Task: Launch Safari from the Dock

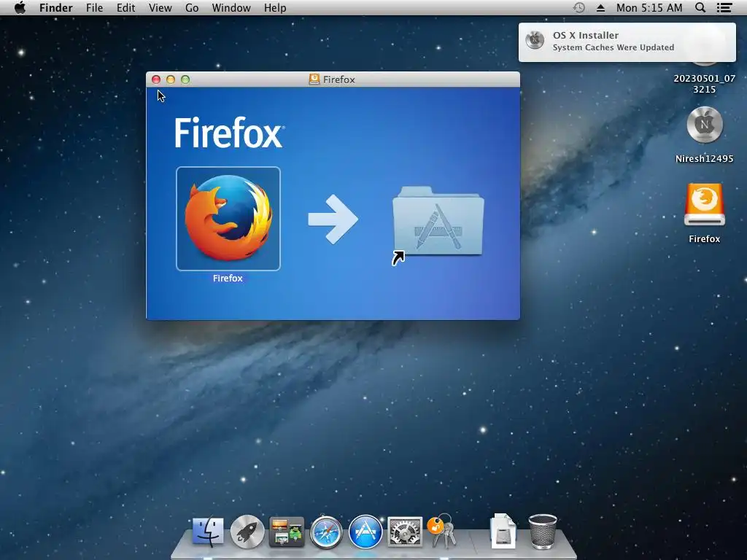Action: [326, 532]
